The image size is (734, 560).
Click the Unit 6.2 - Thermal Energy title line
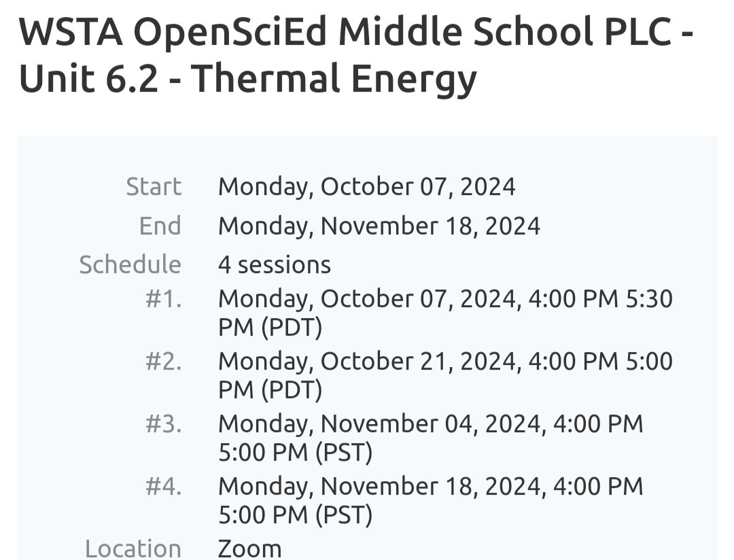click(247, 79)
